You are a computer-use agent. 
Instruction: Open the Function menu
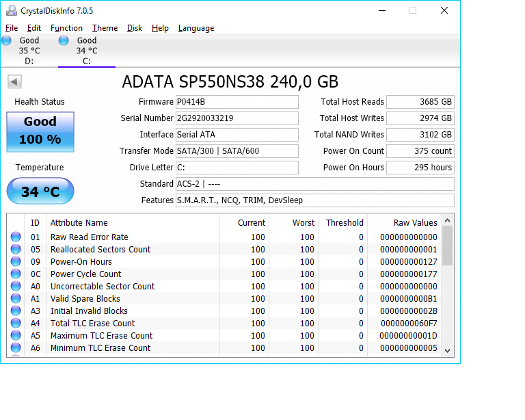pyautogui.click(x=66, y=28)
